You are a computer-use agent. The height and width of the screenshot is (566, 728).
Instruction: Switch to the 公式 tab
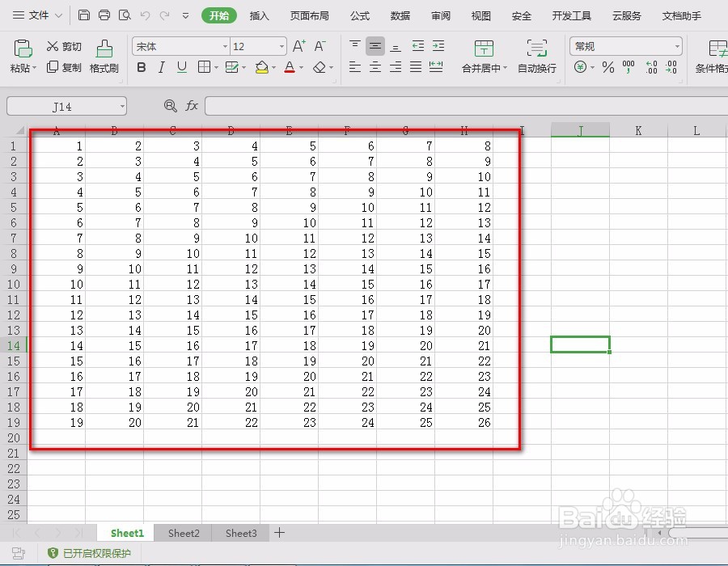[360, 16]
